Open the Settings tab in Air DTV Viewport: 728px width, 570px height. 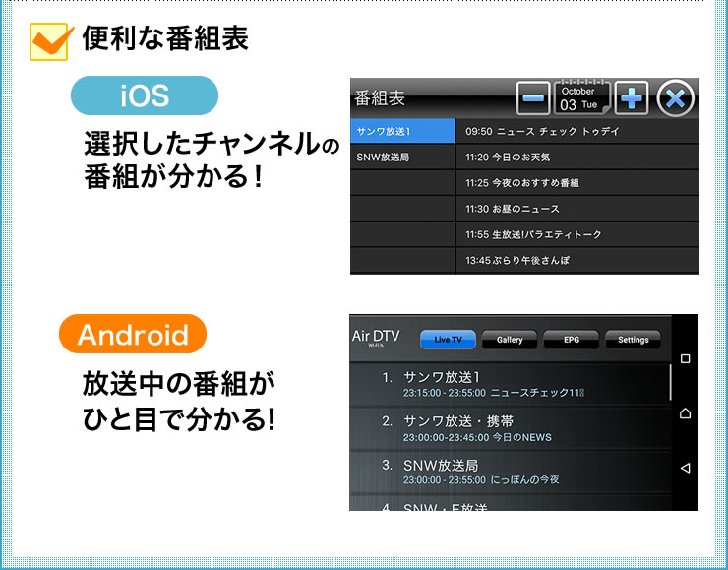[633, 340]
